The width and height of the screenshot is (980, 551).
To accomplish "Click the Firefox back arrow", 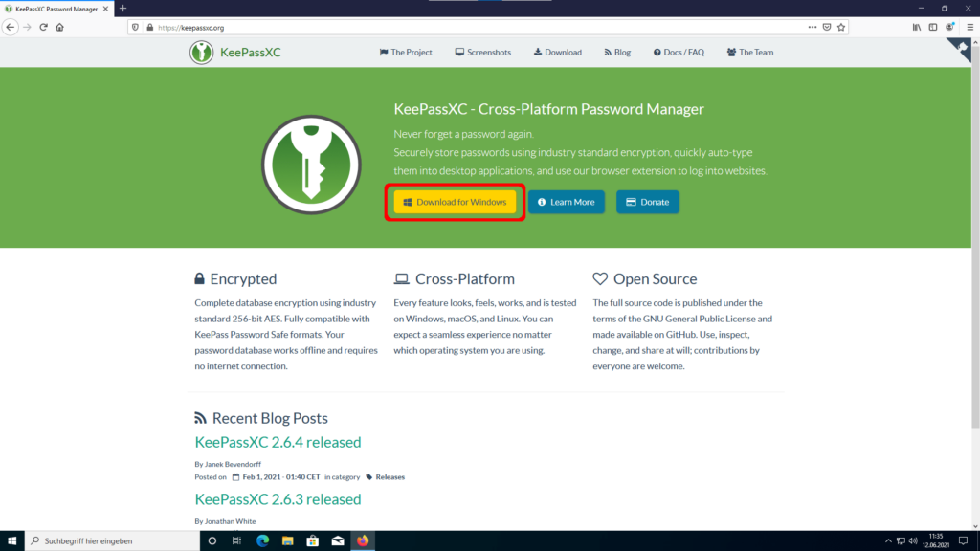I will click(x=10, y=27).
